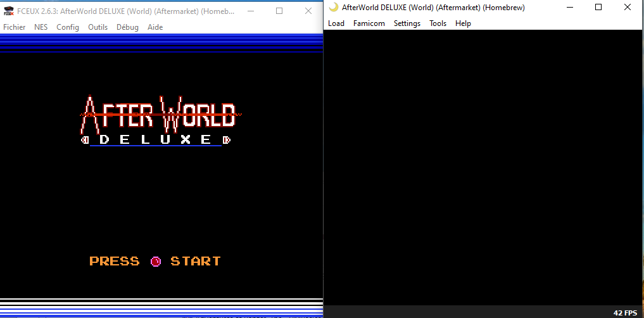Open the NES menu in FCEUX

(41, 27)
